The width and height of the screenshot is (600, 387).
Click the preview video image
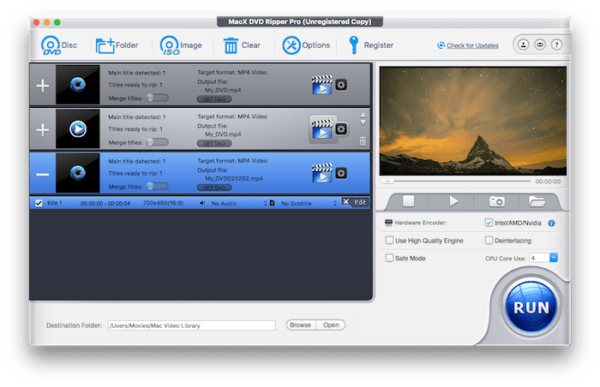click(x=473, y=121)
